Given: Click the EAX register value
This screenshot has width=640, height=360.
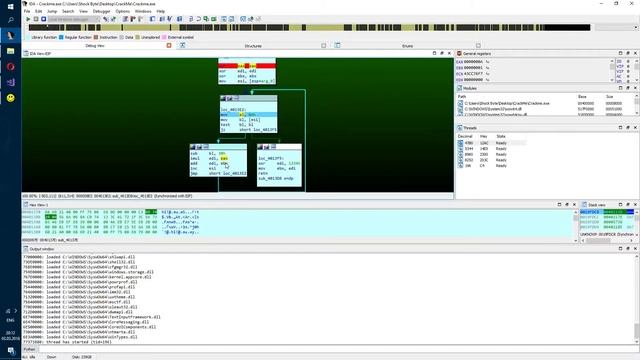Looking at the screenshot, I should click(x=473, y=62).
